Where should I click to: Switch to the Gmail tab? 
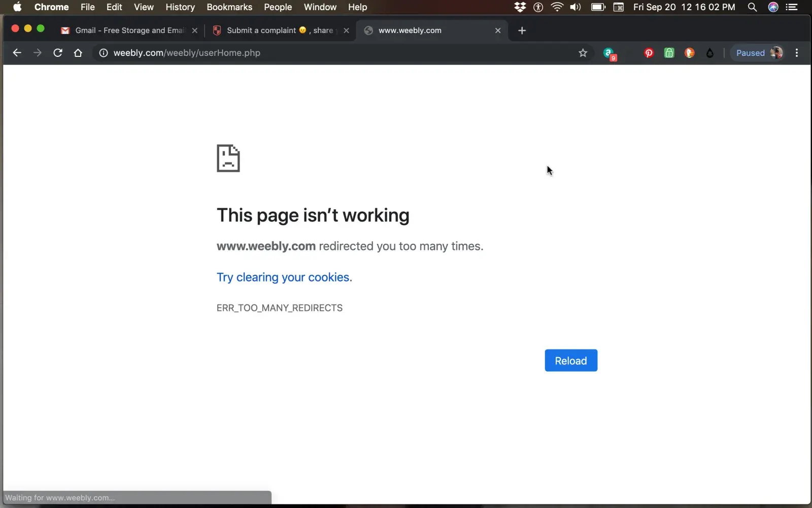click(x=127, y=30)
